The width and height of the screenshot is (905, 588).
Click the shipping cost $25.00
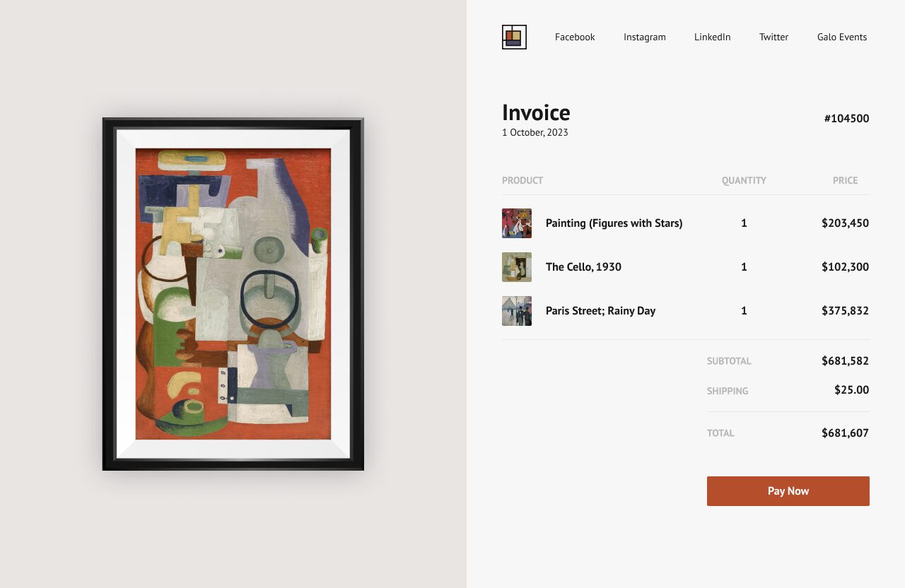pos(852,390)
